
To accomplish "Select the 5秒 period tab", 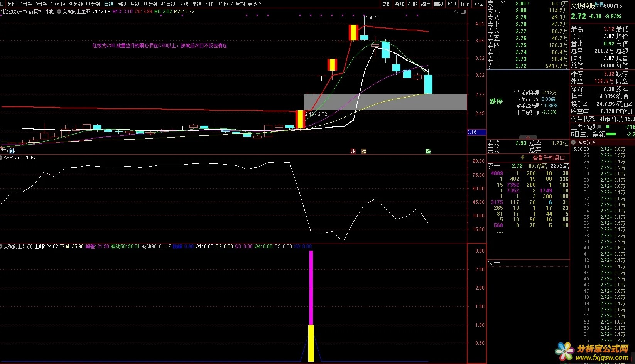I will [x=209, y=4].
